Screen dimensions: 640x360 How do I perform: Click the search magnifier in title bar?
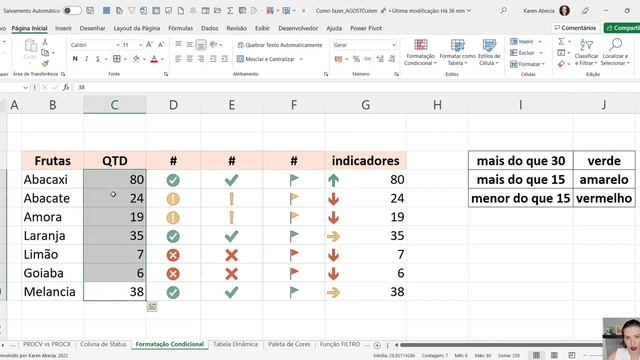504,10
